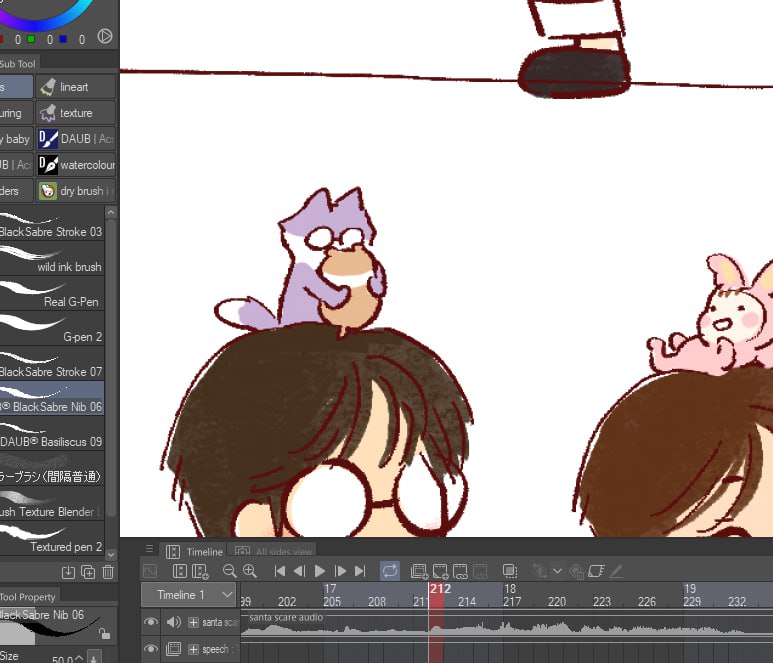
Task: Step to the previous frame
Action: tap(299, 571)
